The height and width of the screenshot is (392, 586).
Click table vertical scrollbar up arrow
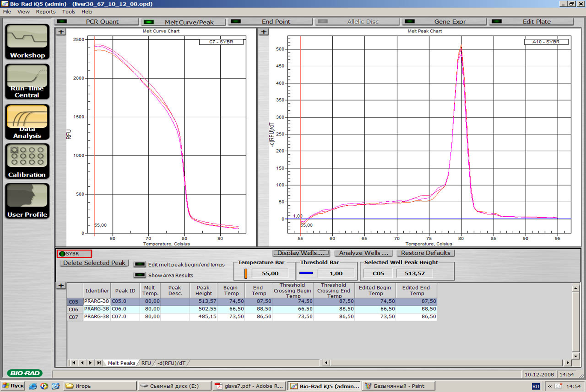[x=576, y=288]
